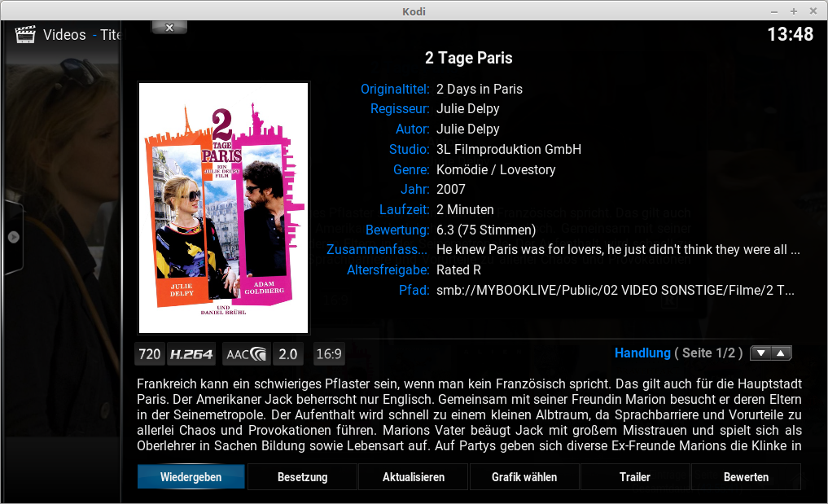
Task: Open the Besetzung cast list
Action: click(x=303, y=477)
